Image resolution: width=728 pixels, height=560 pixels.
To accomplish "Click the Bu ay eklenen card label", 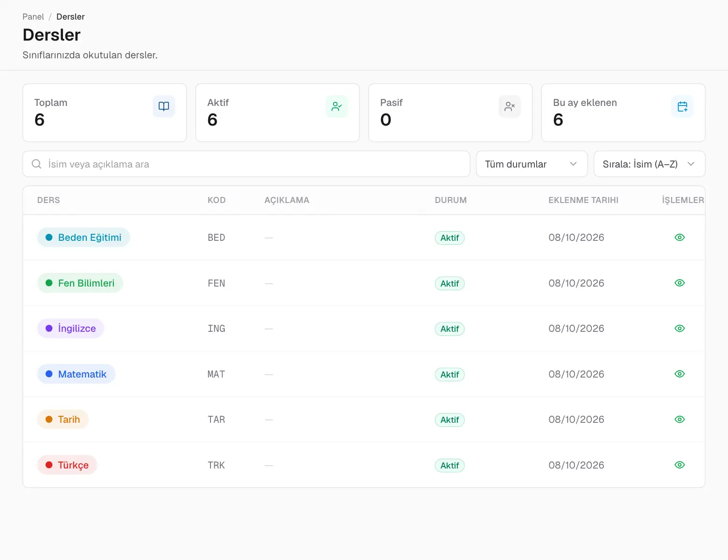I will click(585, 103).
